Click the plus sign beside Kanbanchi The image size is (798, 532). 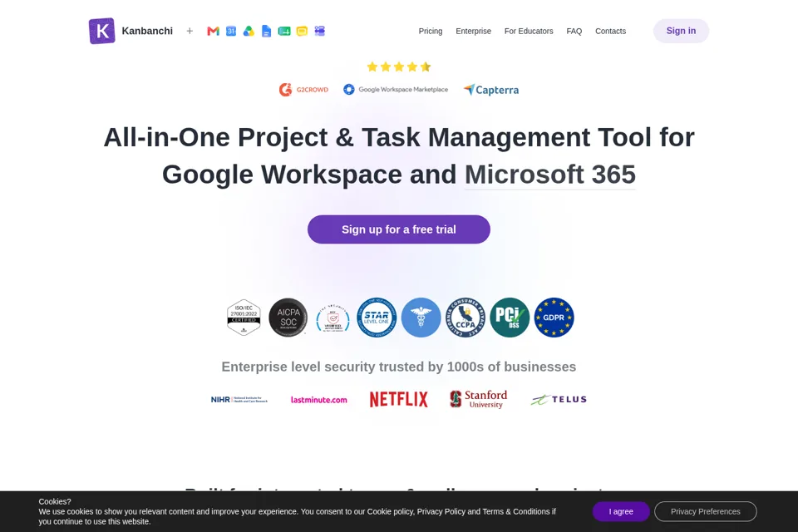click(x=190, y=31)
